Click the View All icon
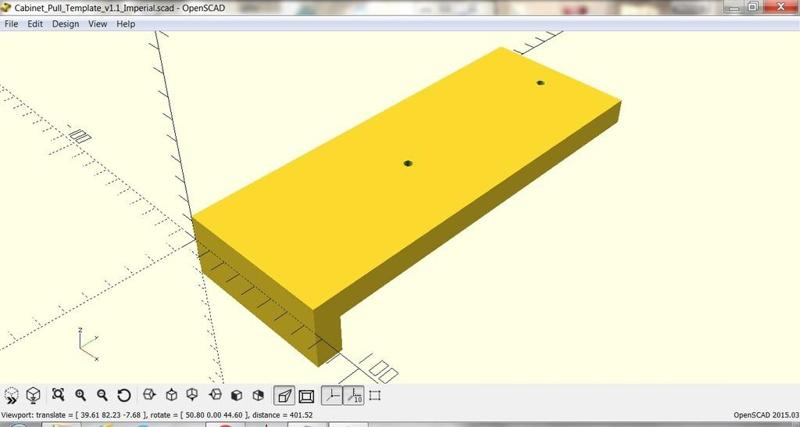The image size is (800, 427). (58, 395)
